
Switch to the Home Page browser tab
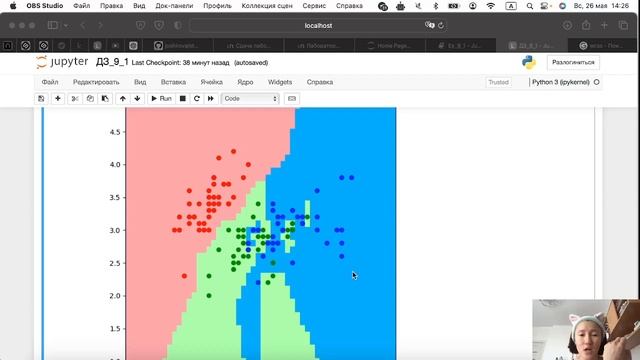click(x=391, y=46)
